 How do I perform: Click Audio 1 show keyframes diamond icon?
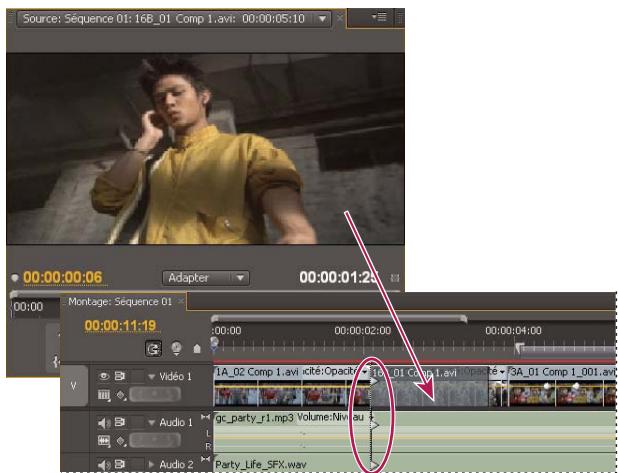click(121, 440)
